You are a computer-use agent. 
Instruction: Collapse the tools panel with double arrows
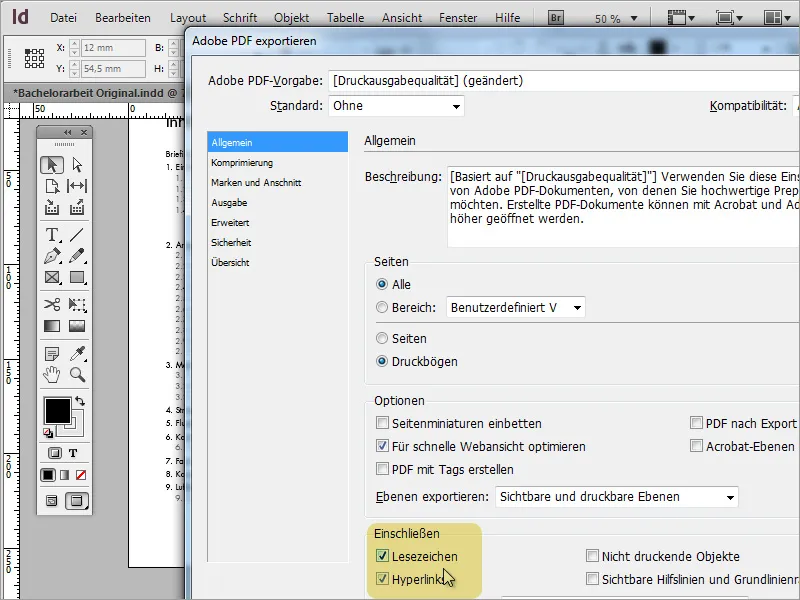[67, 132]
